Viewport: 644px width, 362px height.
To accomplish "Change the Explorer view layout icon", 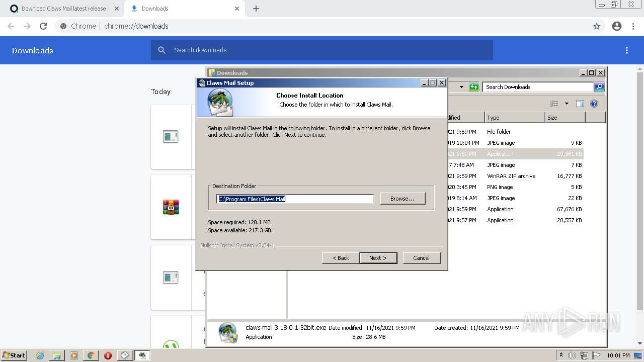I will 554,104.
